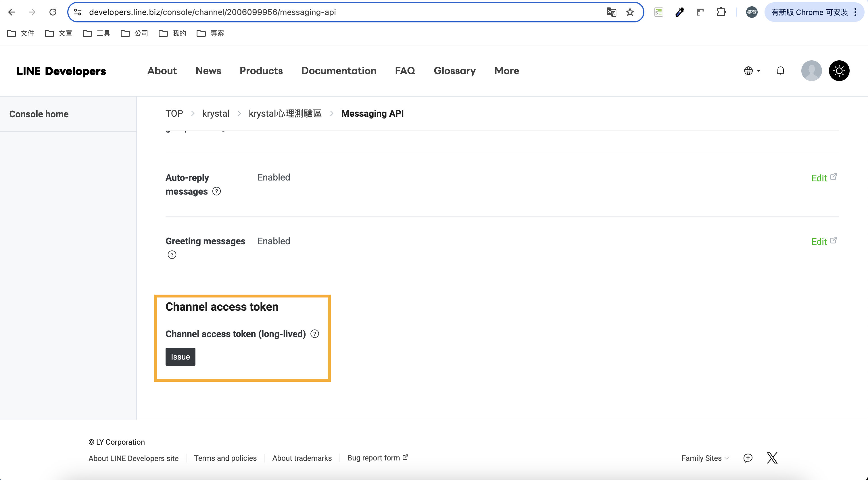Open Chrome three-dot menu
This screenshot has width=868, height=480.
click(x=855, y=12)
